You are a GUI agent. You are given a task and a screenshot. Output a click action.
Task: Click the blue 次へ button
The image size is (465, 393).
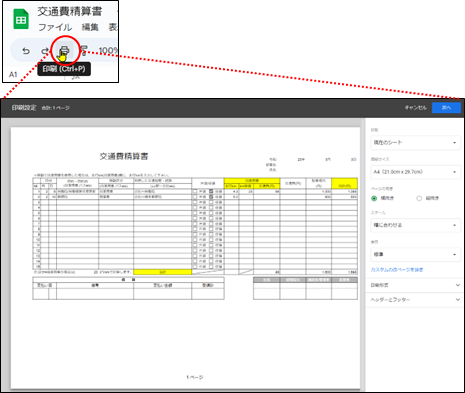(x=446, y=108)
